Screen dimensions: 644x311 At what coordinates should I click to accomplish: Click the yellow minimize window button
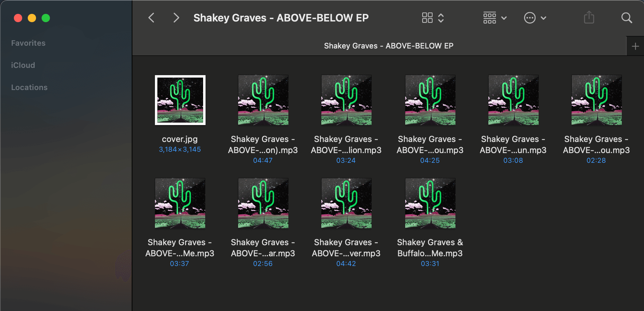coord(32,18)
